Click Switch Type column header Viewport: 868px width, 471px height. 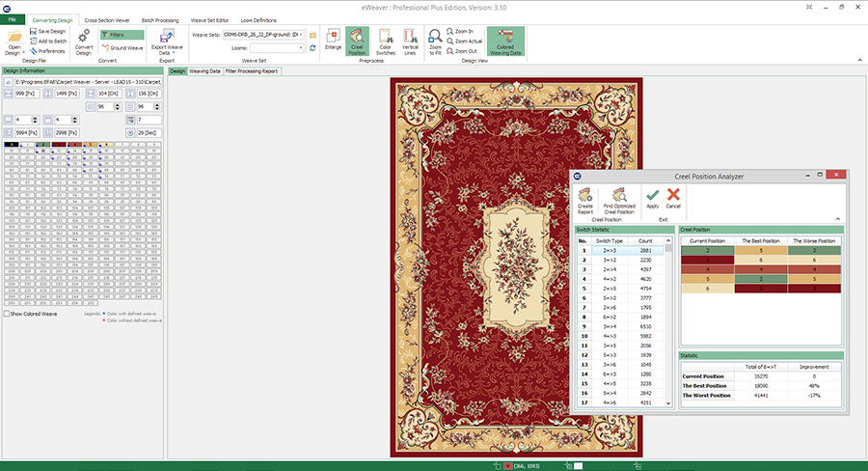[x=609, y=241]
